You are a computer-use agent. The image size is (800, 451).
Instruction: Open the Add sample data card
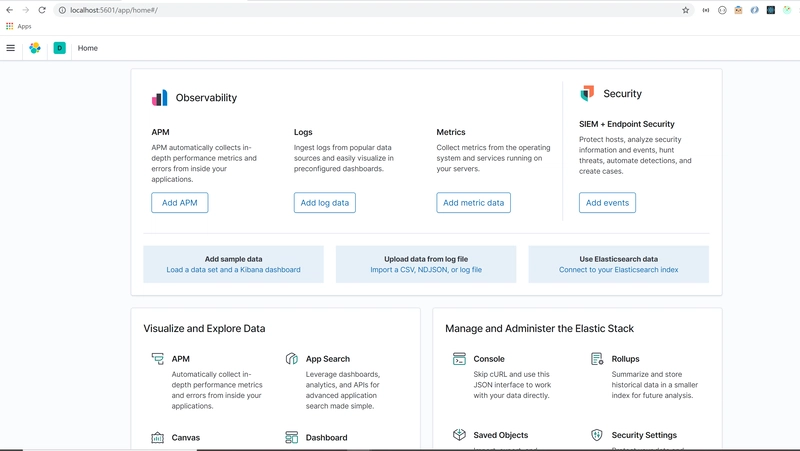(x=234, y=264)
